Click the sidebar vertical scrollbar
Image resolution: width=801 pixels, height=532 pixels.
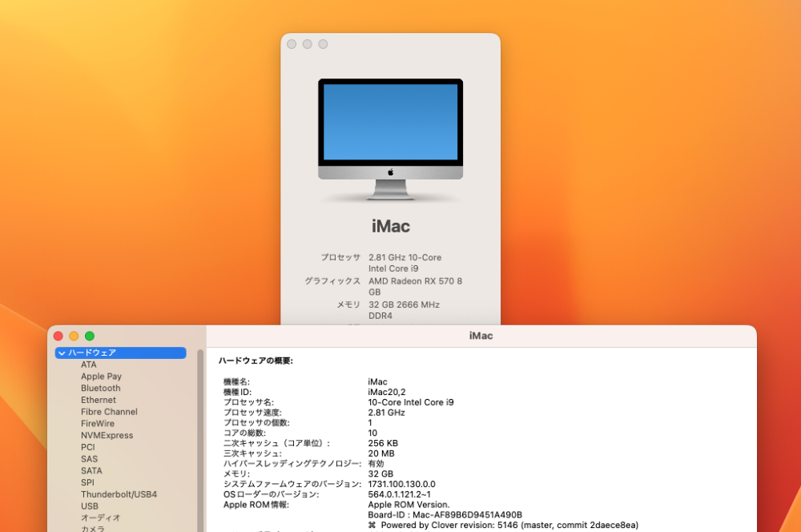pos(200,440)
